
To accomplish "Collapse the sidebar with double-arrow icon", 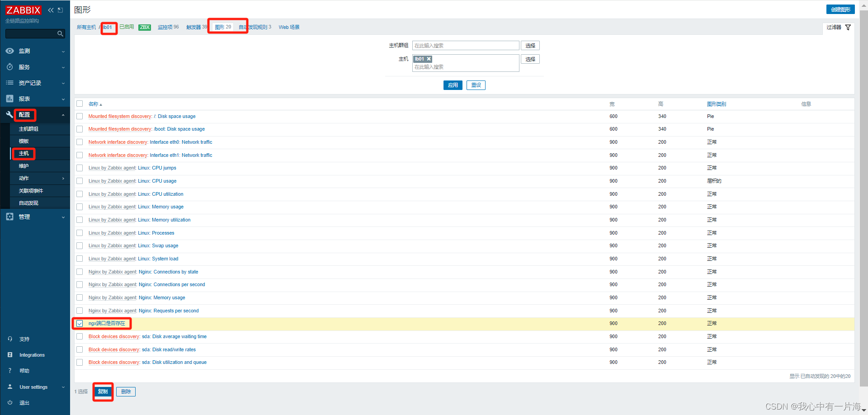I will pyautogui.click(x=51, y=10).
